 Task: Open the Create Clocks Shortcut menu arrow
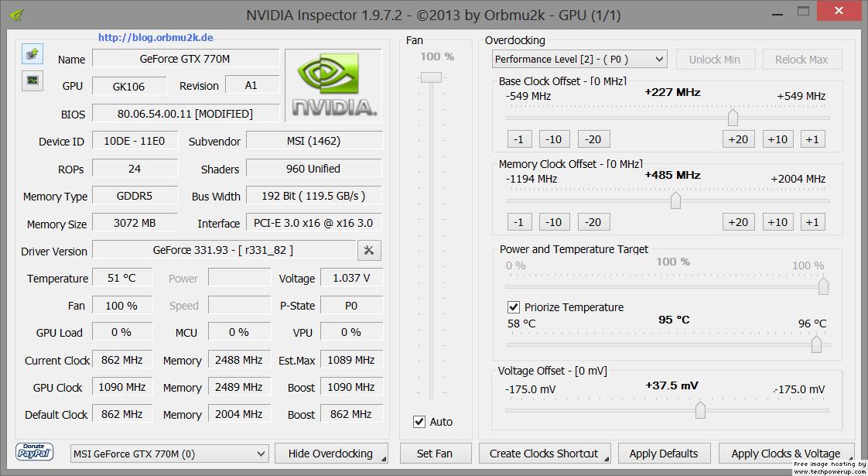tap(607, 458)
